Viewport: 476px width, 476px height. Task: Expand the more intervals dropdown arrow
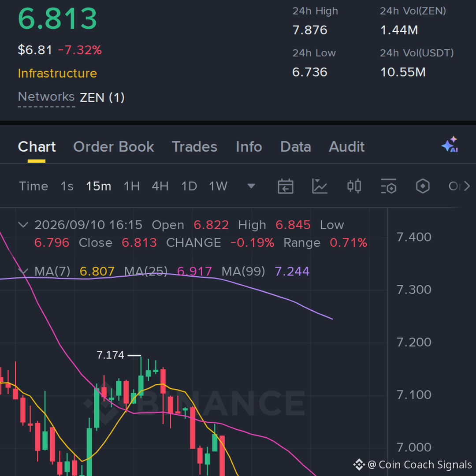tap(251, 186)
